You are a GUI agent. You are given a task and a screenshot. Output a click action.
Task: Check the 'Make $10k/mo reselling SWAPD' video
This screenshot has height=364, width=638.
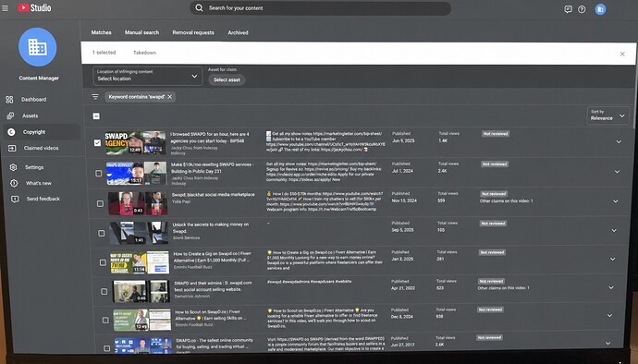click(98, 174)
